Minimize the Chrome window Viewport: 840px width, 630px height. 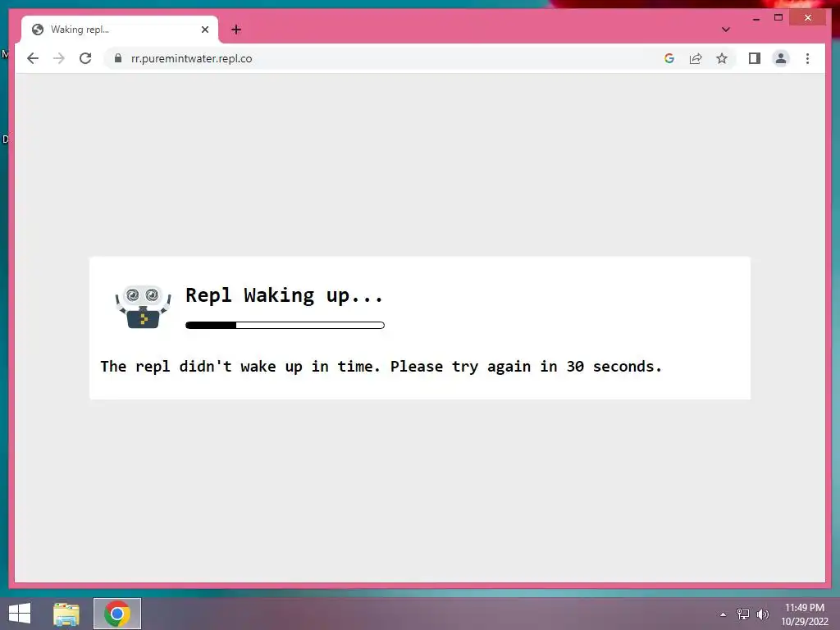[756, 18]
